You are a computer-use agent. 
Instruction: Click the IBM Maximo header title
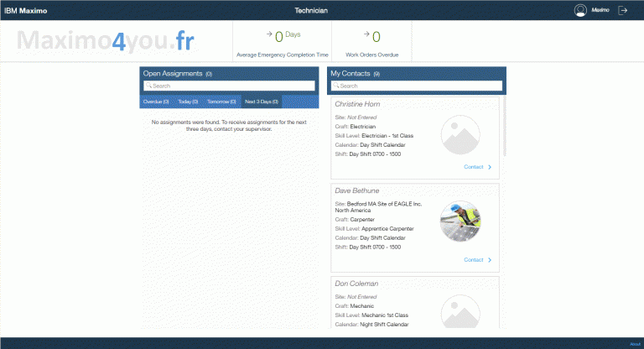click(x=25, y=11)
